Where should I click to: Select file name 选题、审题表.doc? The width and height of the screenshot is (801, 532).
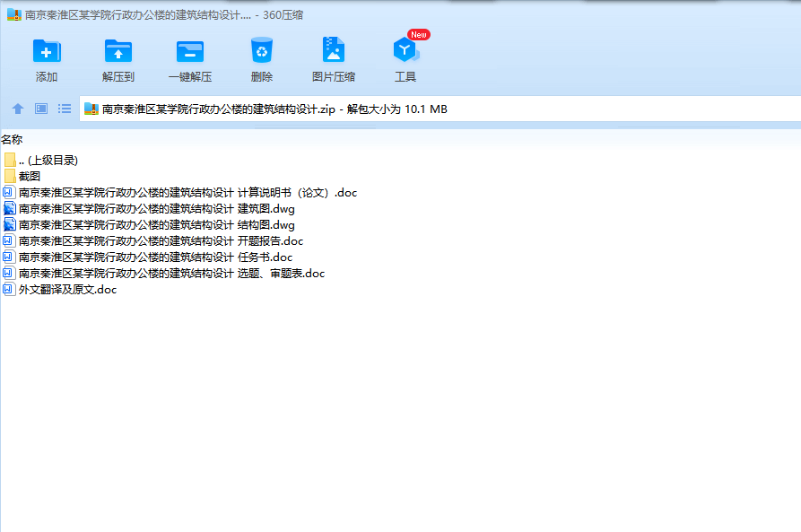171,274
